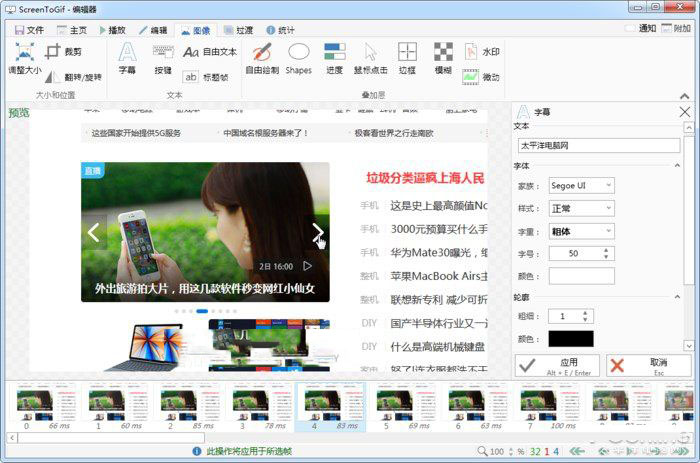Click the 字号 (Font size) field showing 50

point(581,253)
